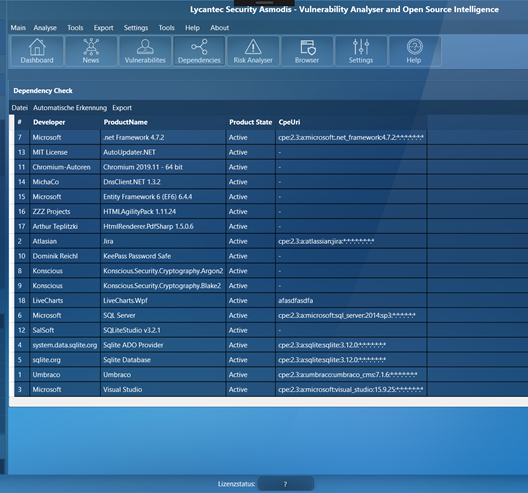Screen dimensions: 528x493
Task: Open the Help menu in top menu bar
Action: 192,28
